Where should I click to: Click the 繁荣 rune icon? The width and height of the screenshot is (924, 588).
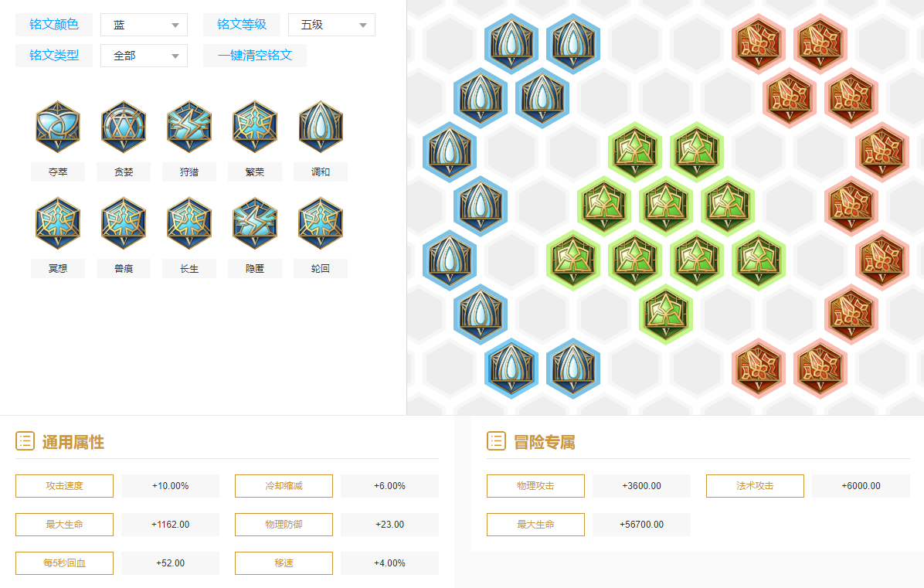(x=255, y=127)
